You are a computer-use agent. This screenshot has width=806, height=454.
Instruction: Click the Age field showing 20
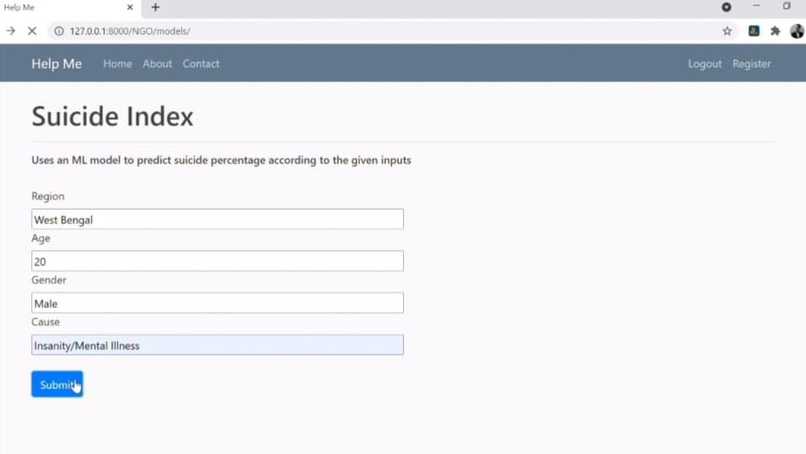[217, 261]
